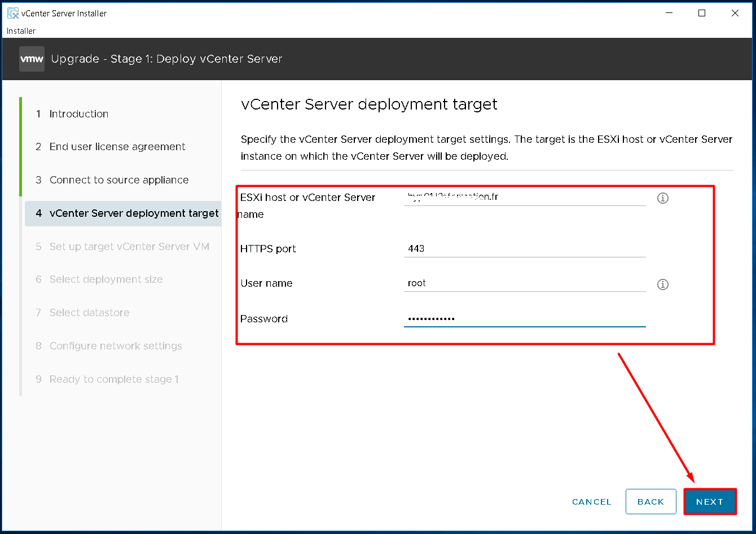Minimize the installer window

[x=669, y=13]
